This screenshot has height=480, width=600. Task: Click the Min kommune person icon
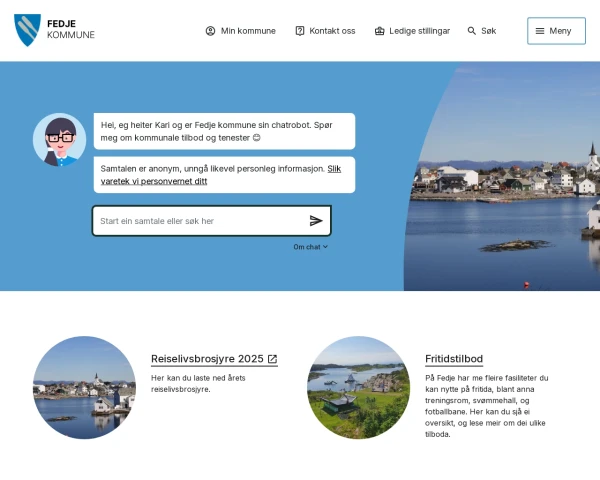[x=210, y=31]
